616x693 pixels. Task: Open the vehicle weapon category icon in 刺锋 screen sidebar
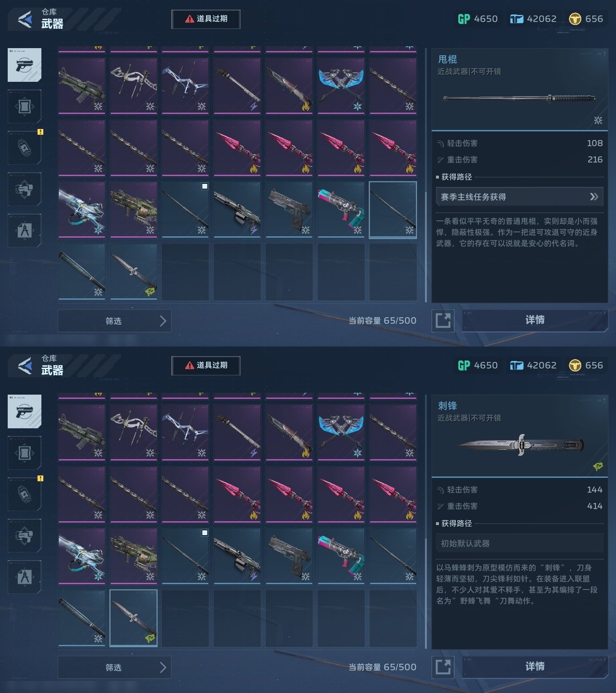[25, 536]
